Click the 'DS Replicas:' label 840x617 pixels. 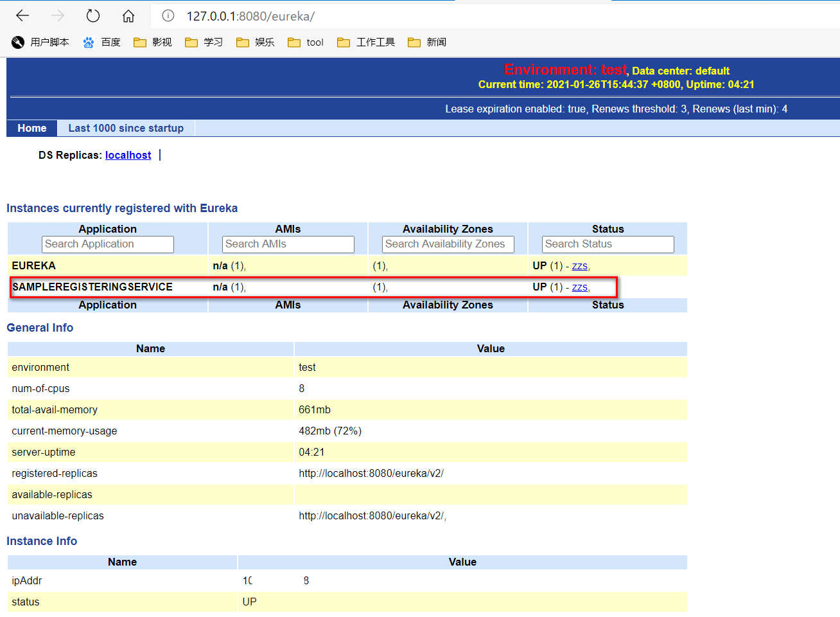point(70,155)
